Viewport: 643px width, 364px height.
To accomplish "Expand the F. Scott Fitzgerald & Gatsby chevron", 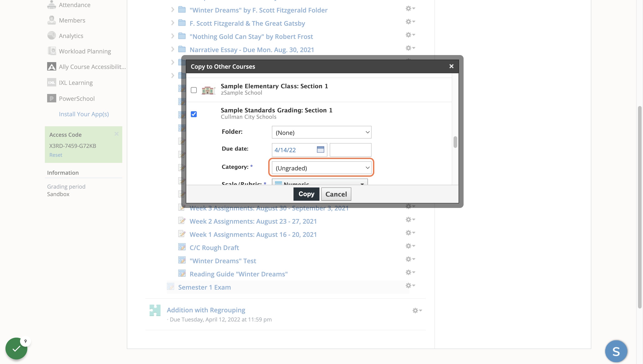I will click(x=172, y=23).
